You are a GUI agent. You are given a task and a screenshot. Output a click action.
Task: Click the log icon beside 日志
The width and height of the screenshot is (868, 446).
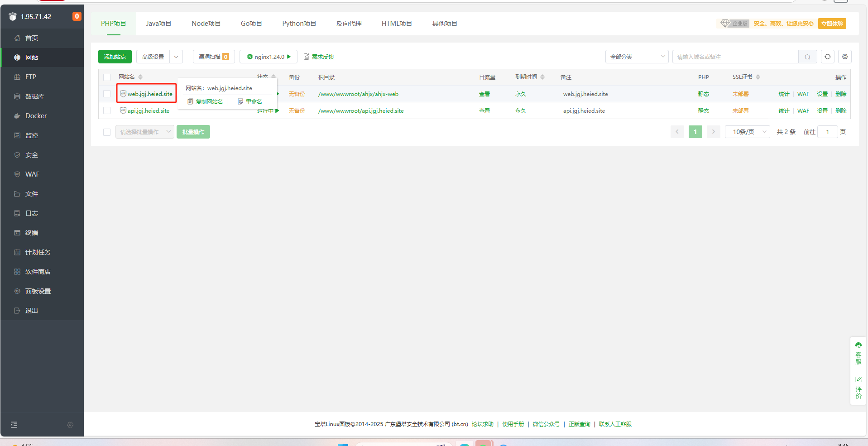[17, 213]
